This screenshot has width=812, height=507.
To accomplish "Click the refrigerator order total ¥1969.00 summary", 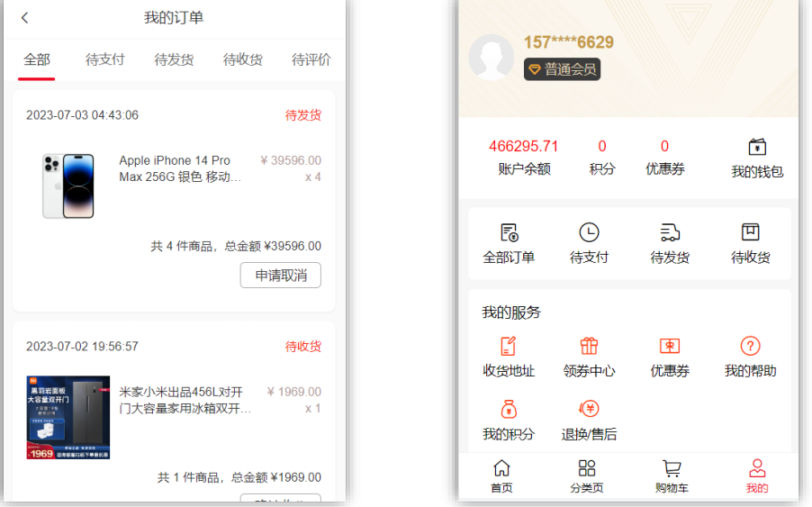I will tap(239, 477).
